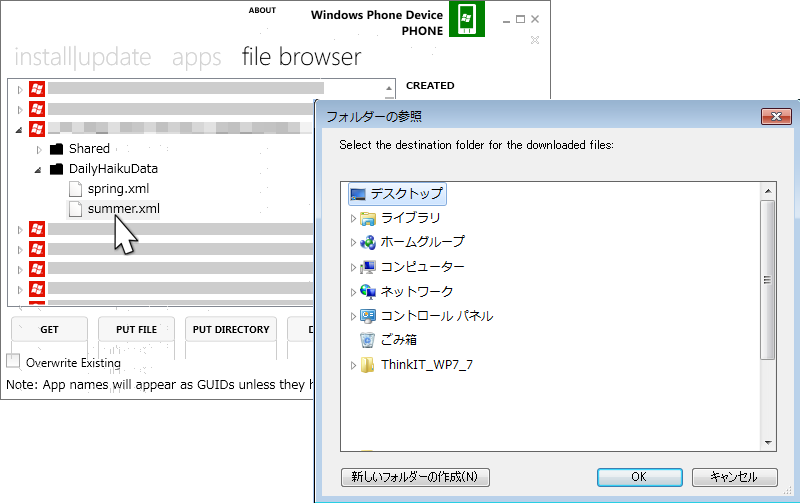This screenshot has height=503, width=800.
Task: Click the Recycle Bin (ごみ箱) icon
Action: [367, 340]
